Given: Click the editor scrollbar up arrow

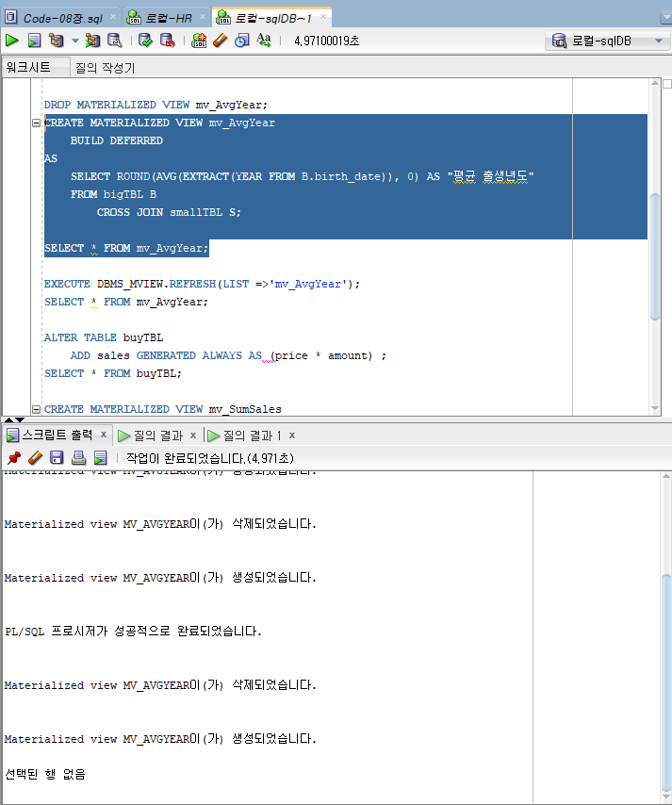Looking at the screenshot, I should click(655, 83).
